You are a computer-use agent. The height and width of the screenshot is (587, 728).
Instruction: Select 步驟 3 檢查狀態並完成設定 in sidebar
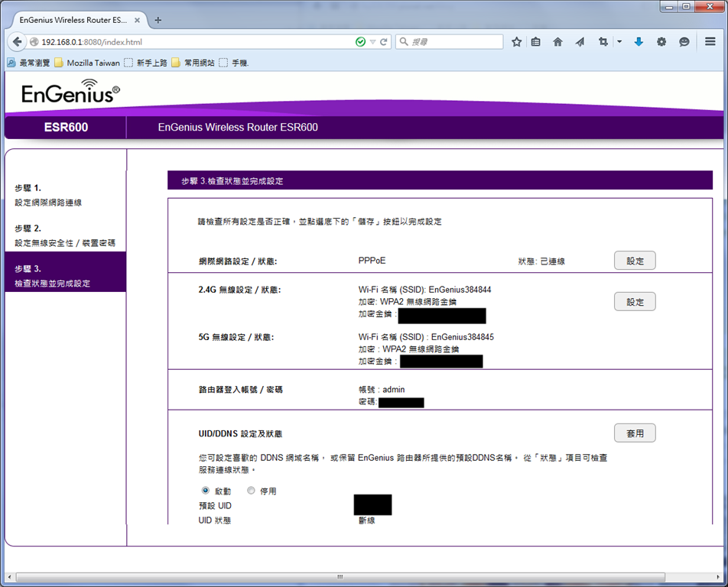tap(66, 272)
